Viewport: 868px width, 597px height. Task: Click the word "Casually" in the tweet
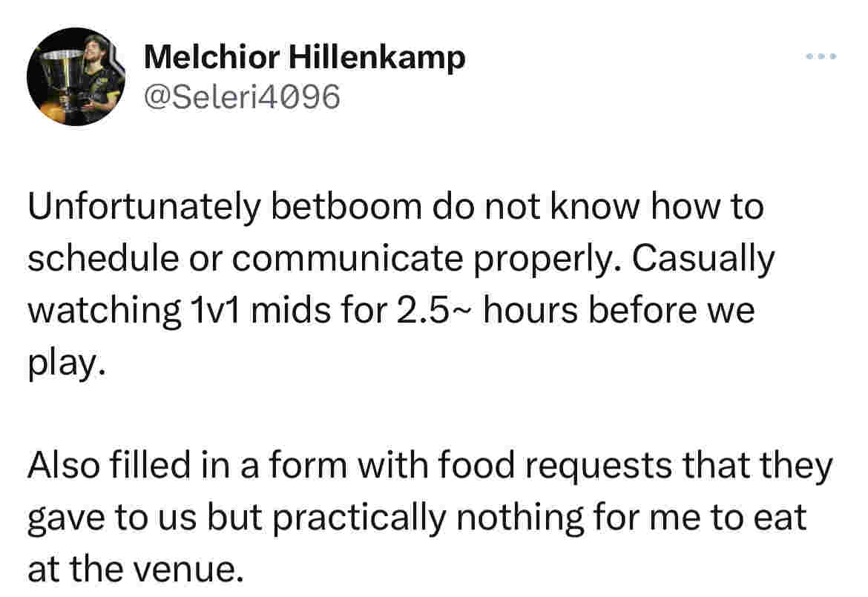pyautogui.click(x=703, y=260)
